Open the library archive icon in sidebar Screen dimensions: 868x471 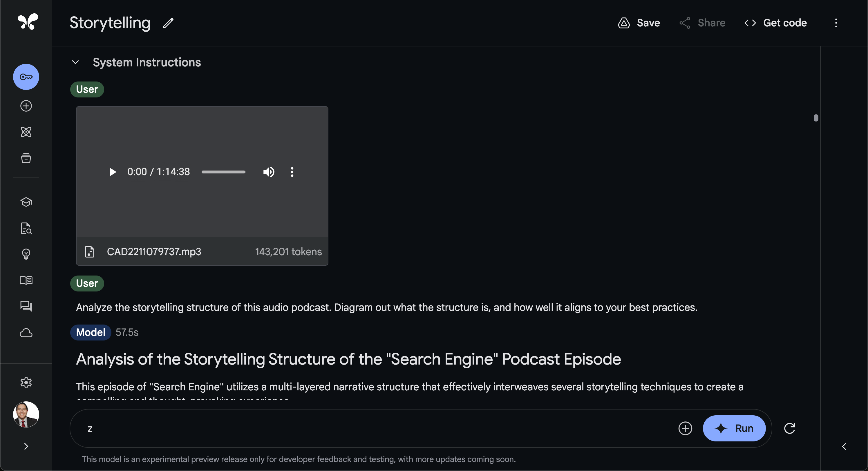[26, 158]
